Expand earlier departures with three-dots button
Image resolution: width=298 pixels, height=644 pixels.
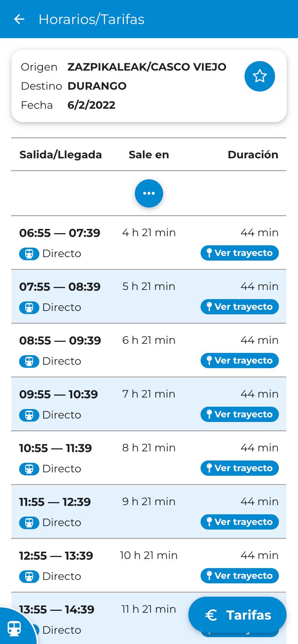coord(149,193)
